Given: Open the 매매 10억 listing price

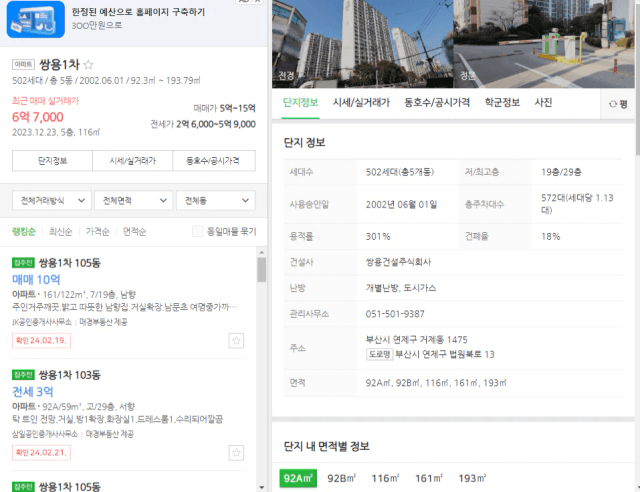Looking at the screenshot, I should tap(36, 280).
